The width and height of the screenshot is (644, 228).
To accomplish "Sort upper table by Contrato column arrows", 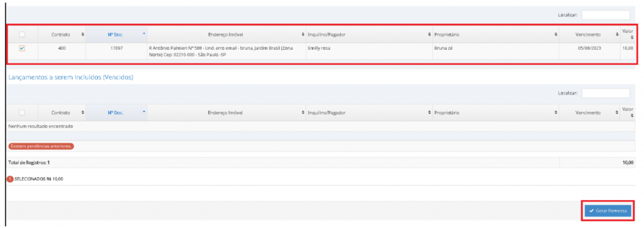I will tap(83, 35).
